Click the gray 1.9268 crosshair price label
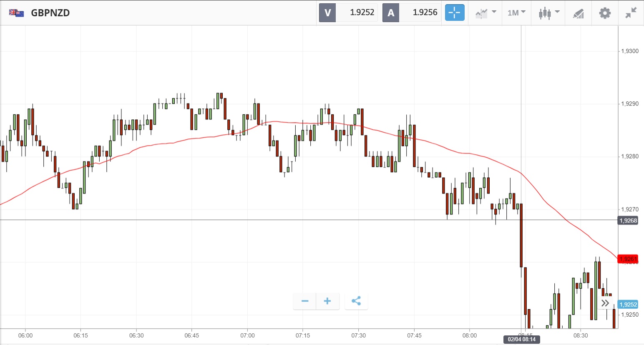The image size is (644, 345). pos(628,220)
